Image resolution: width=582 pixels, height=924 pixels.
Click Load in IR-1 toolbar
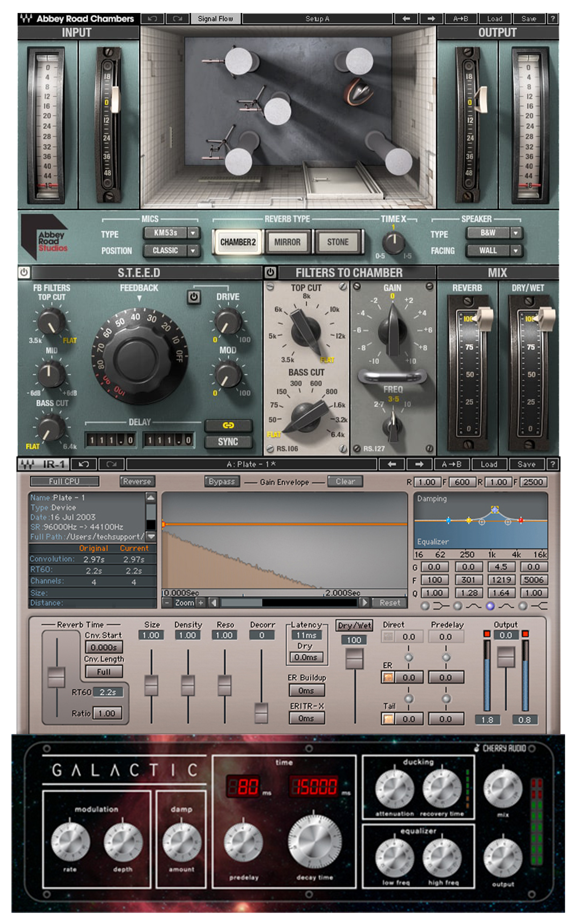489,464
